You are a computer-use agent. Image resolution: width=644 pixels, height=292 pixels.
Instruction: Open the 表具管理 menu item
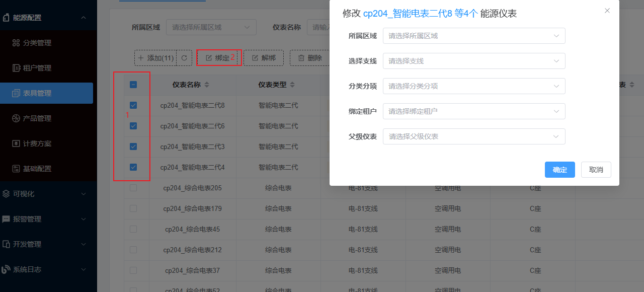pos(46,93)
